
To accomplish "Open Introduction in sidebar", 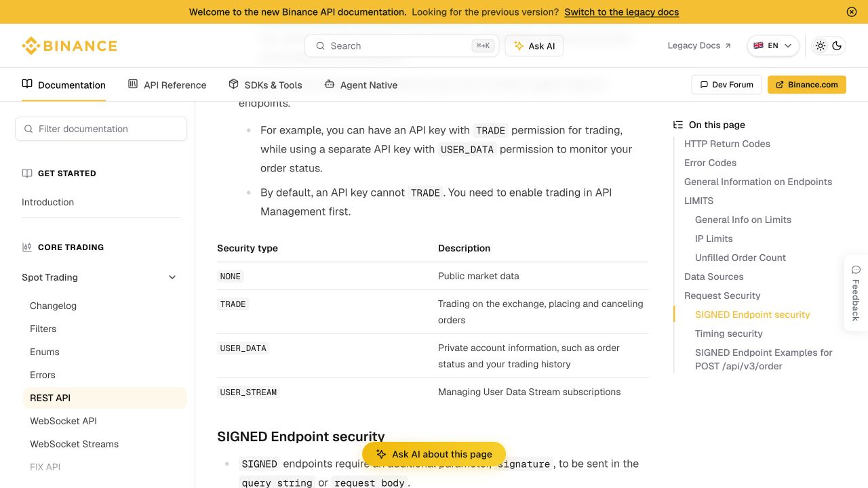I will [47, 202].
